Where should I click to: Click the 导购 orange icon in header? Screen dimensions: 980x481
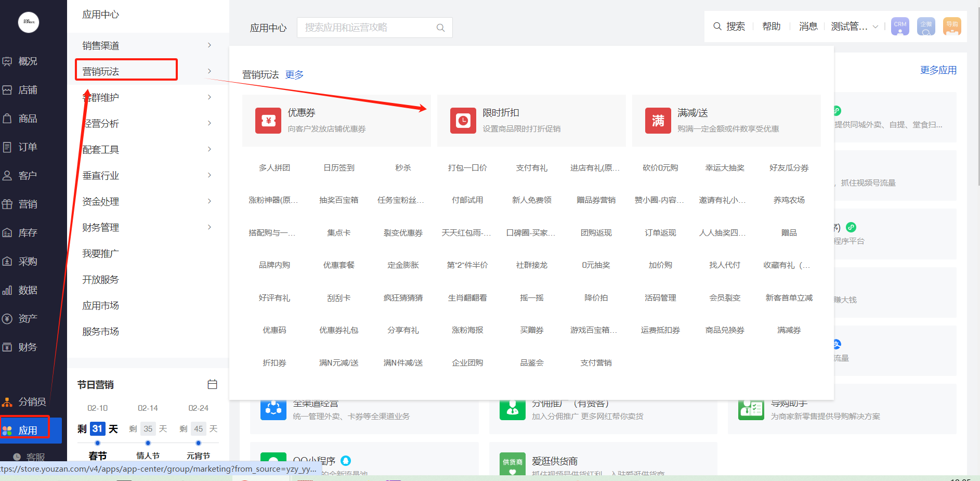click(952, 27)
